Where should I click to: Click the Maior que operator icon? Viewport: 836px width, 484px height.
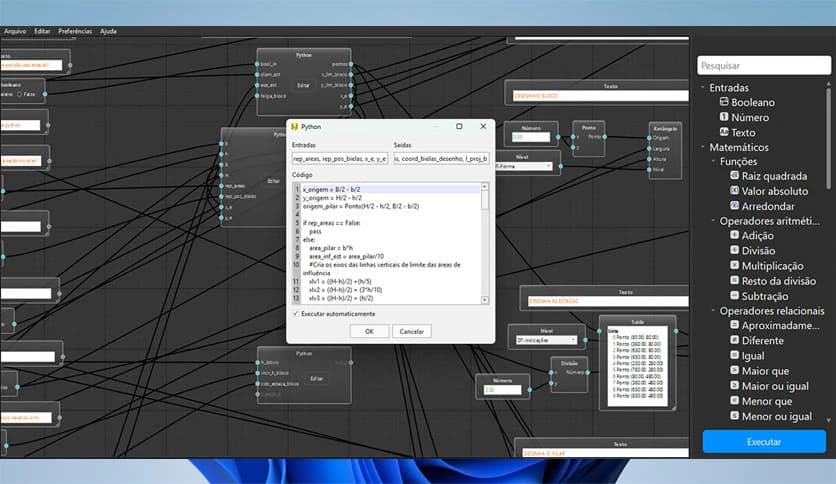734,370
